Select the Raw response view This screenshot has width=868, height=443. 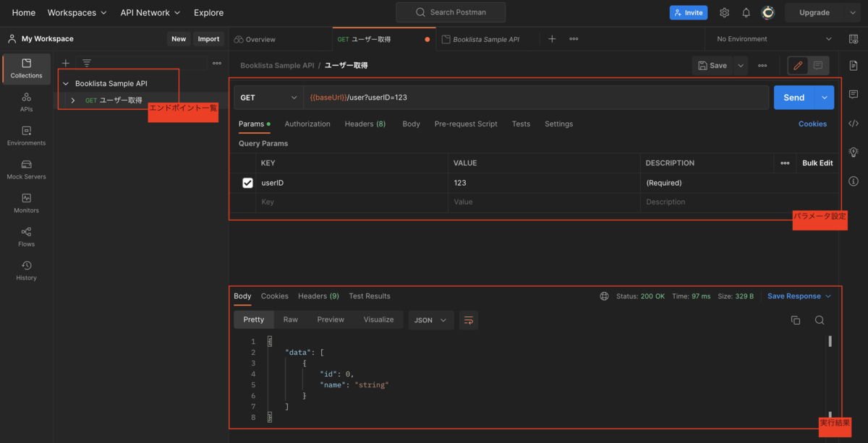coord(290,319)
